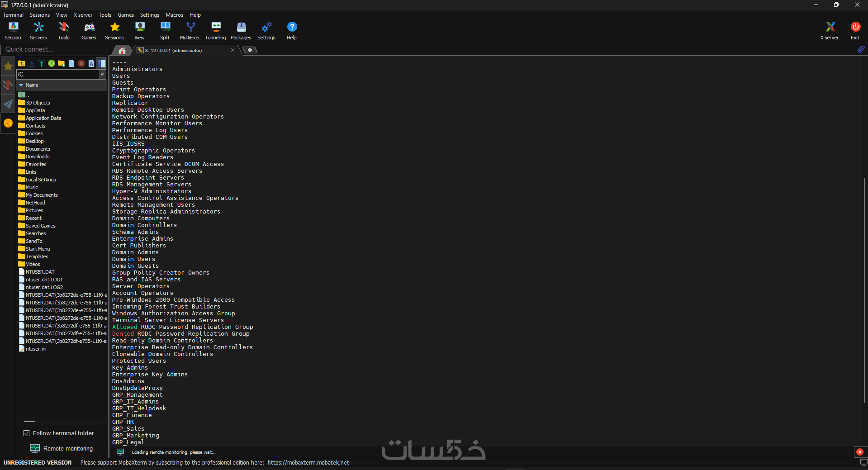Open the sidebar Sessions star tab
The height and width of the screenshot is (470, 868).
[8, 66]
